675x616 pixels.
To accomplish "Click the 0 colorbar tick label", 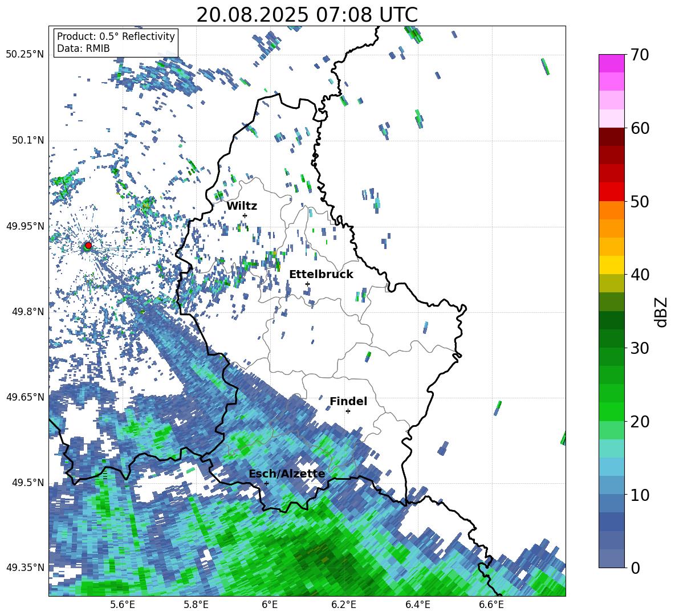I will pyautogui.click(x=635, y=568).
